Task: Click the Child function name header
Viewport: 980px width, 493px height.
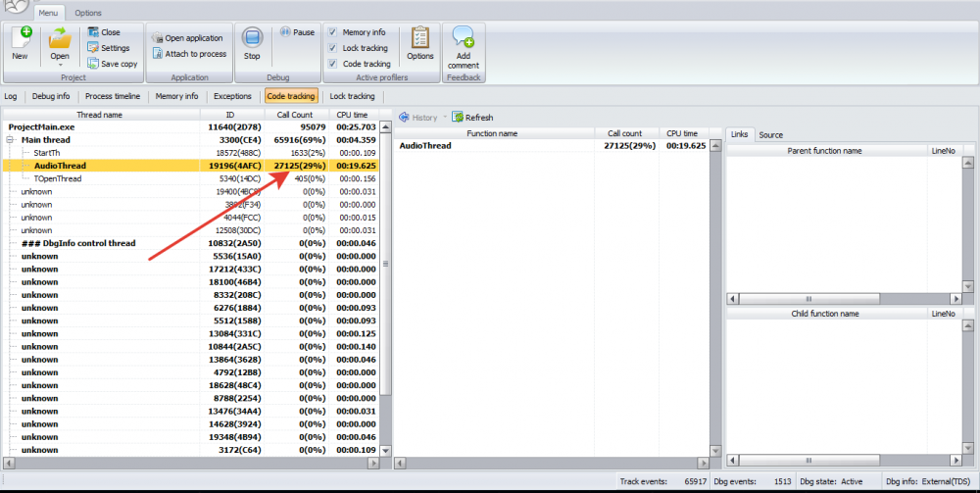Action: (825, 314)
